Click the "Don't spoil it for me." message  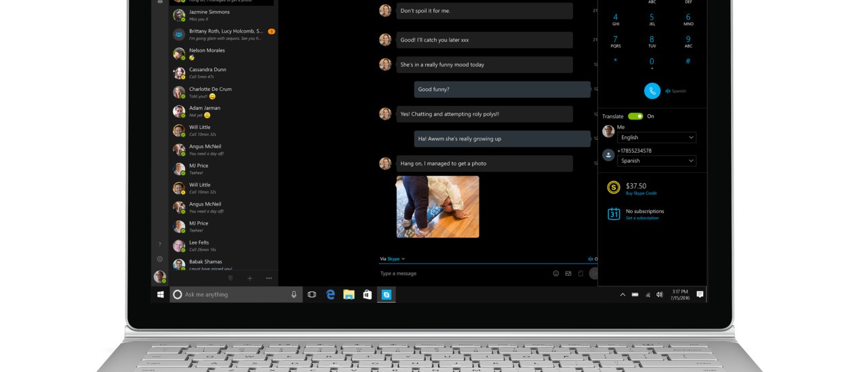[485, 11]
